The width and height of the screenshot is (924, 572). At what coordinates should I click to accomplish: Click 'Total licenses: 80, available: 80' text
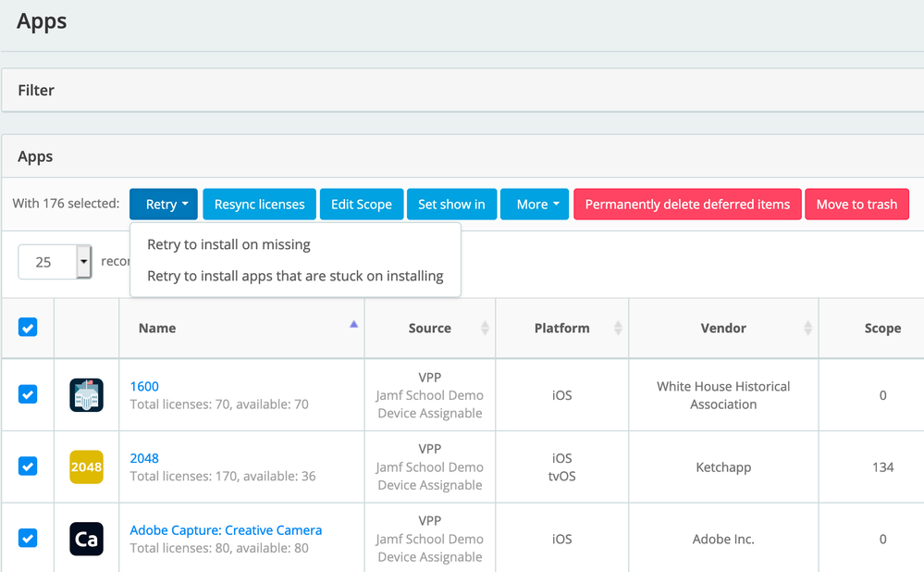point(219,549)
